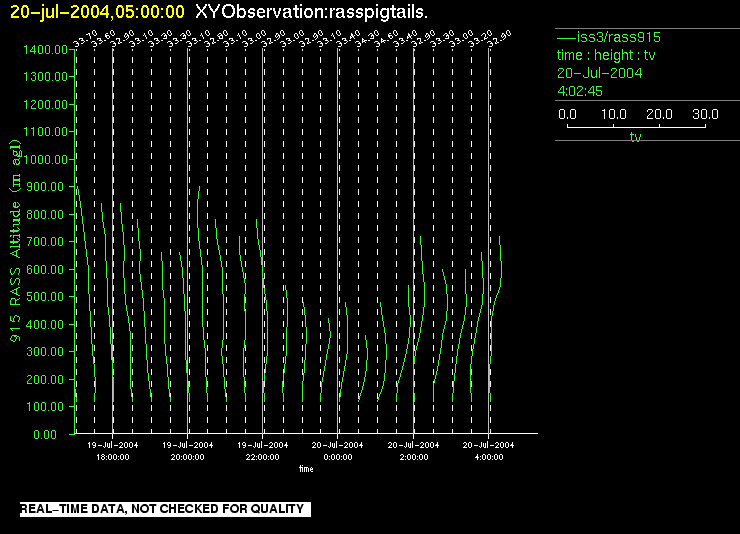Click the 500.00 altitude axis label
Screen dimensions: 740x534
pos(45,297)
